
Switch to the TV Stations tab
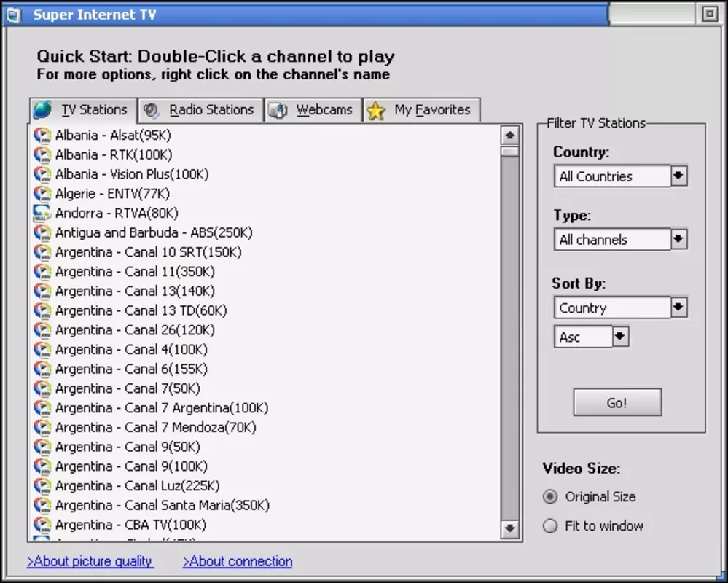[x=84, y=110]
